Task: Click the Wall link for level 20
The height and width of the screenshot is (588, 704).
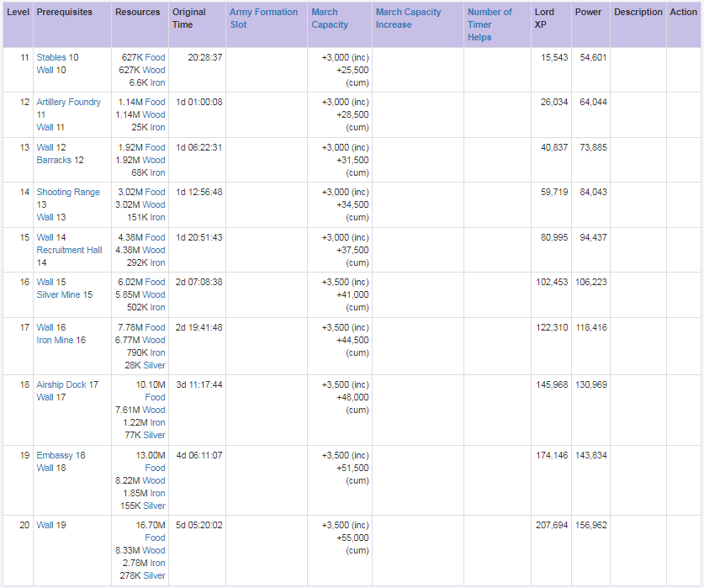Action: 45,525
